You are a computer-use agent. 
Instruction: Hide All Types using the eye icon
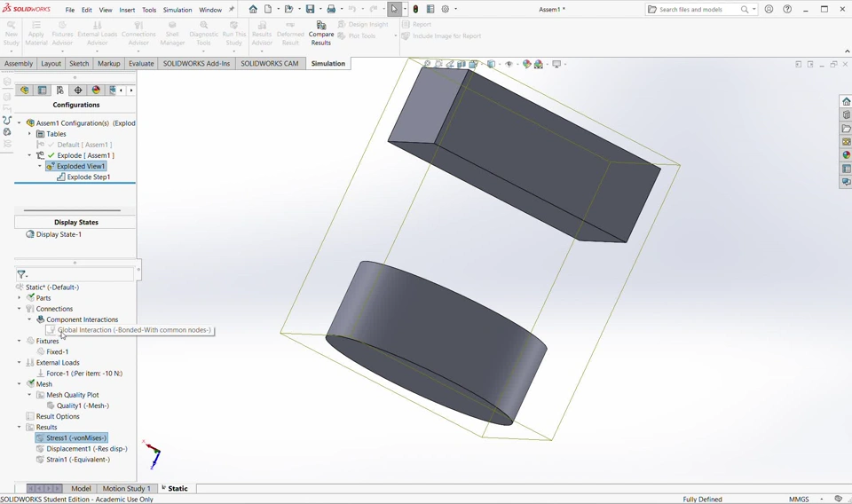509,64
